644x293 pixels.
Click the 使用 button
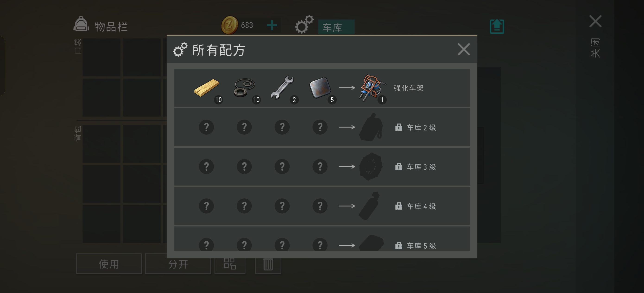[x=109, y=264]
